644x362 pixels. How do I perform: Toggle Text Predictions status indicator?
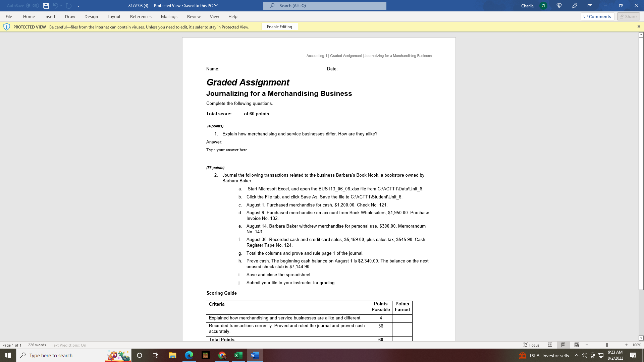coord(69,345)
